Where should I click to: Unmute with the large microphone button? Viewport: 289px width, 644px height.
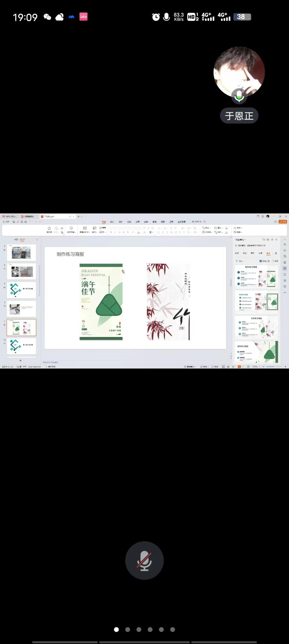[144, 560]
